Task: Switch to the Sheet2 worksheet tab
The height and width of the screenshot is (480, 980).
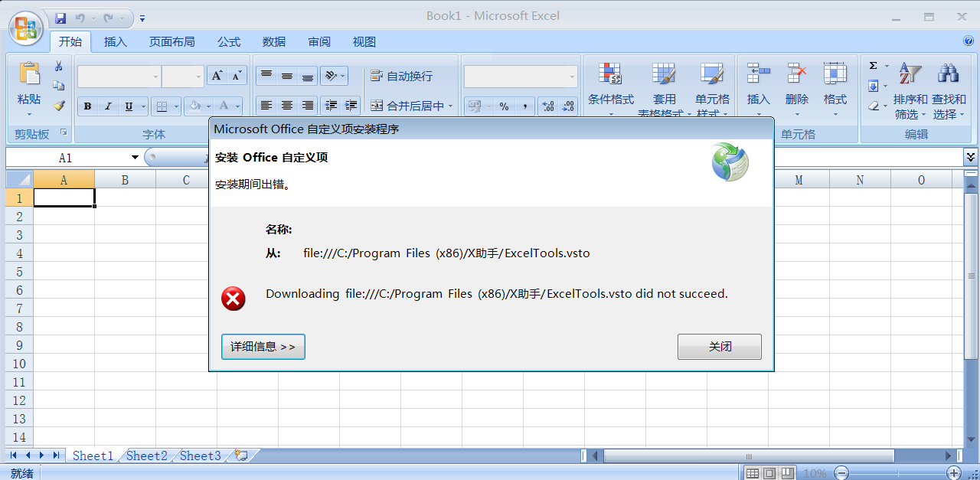Action: point(147,456)
